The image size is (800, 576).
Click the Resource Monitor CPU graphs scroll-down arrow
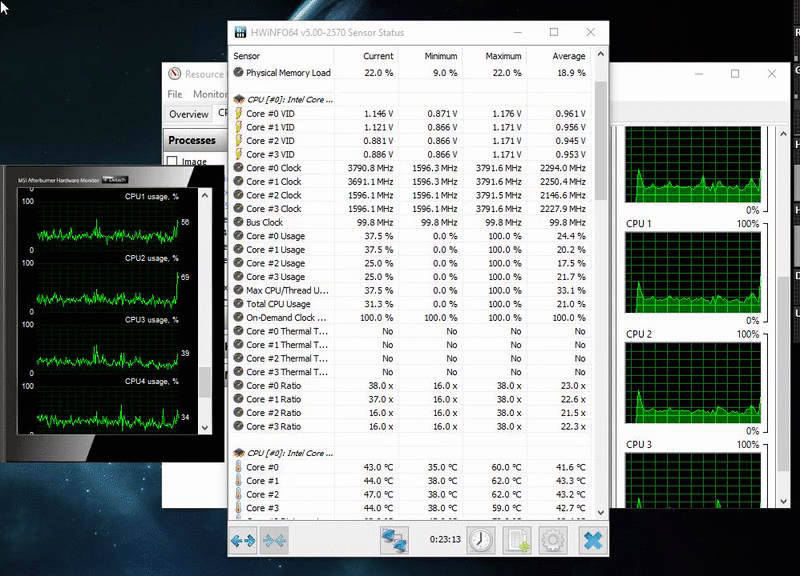(784, 502)
